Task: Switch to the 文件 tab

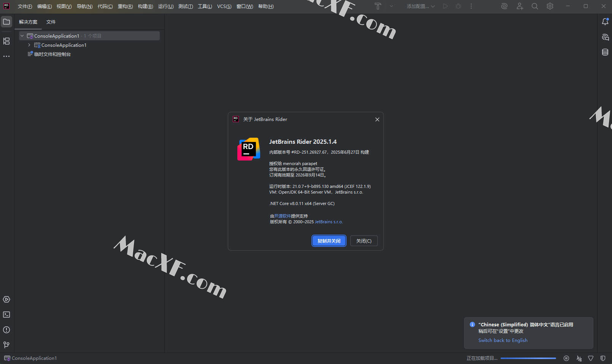Action: (51, 22)
